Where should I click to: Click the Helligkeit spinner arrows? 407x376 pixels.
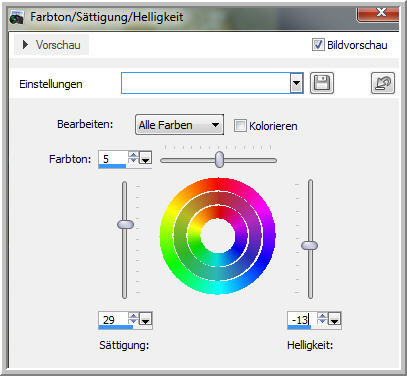(x=322, y=318)
